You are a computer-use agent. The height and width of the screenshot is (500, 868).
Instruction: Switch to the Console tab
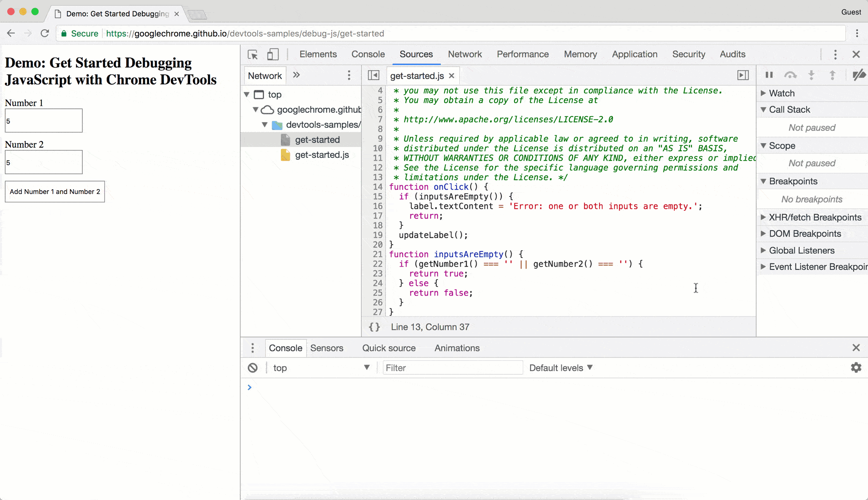tap(368, 54)
